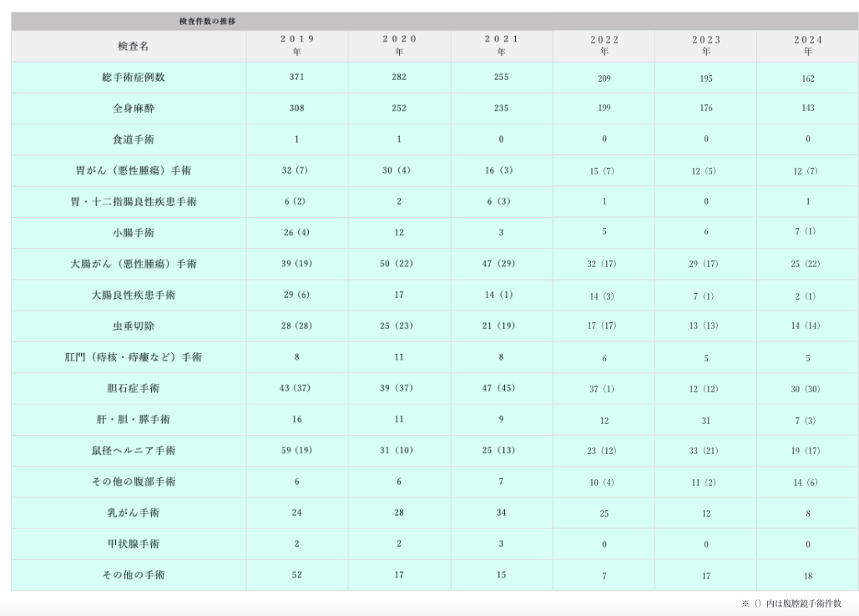Image resolution: width=859 pixels, height=616 pixels.
Task: Click 30 (4) in the 胃がん row
Action: pos(396,170)
